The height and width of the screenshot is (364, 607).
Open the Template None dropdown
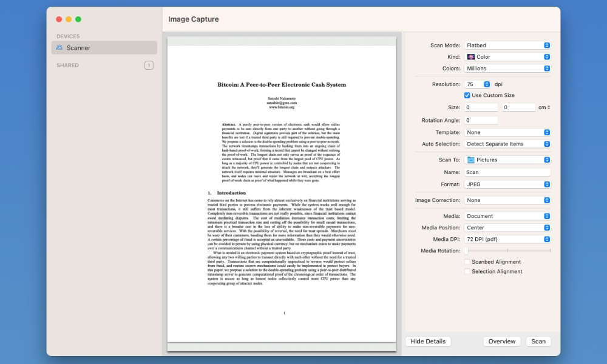point(507,132)
